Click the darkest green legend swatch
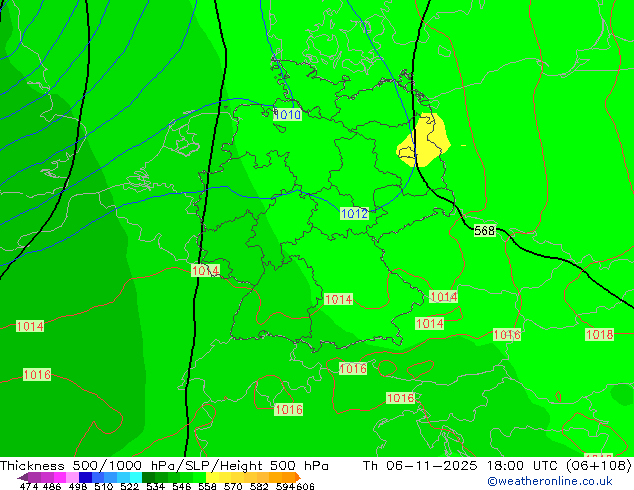The image size is (634, 490). tap(148, 477)
